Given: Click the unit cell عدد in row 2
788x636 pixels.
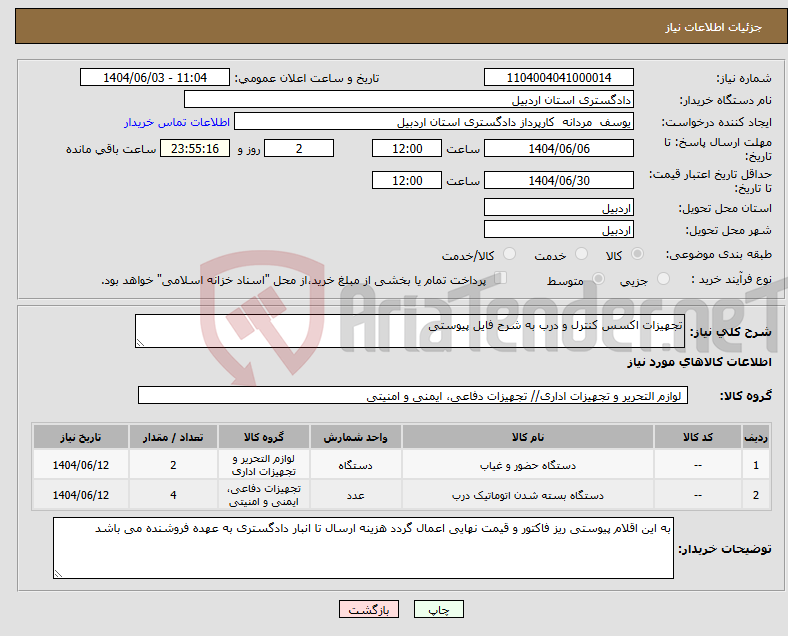Looking at the screenshot, I should point(355,496).
